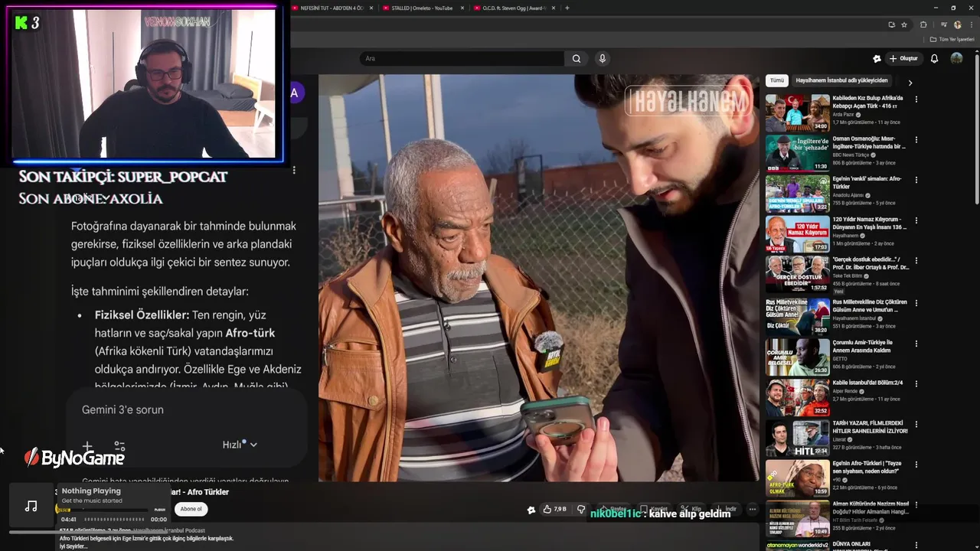Open options for Ege'nin 'renkli' simaları video

(916, 180)
